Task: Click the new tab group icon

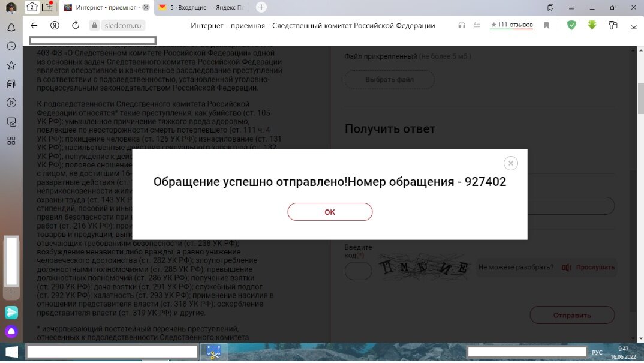Action: tap(47, 7)
